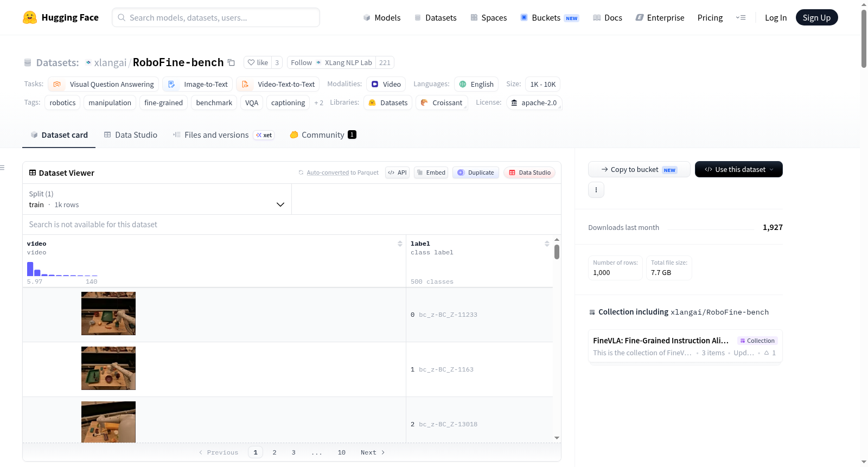This screenshot has width=868, height=467.
Task: Go to page 2 of the dataset
Action: pyautogui.click(x=275, y=452)
